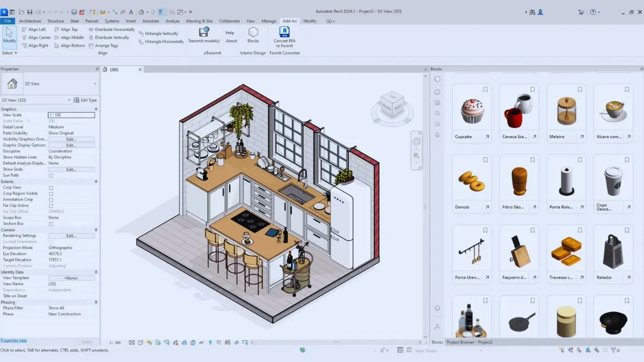The height and width of the screenshot is (362, 644).
Task: Open Ralador block details arrow
Action: 629,277
